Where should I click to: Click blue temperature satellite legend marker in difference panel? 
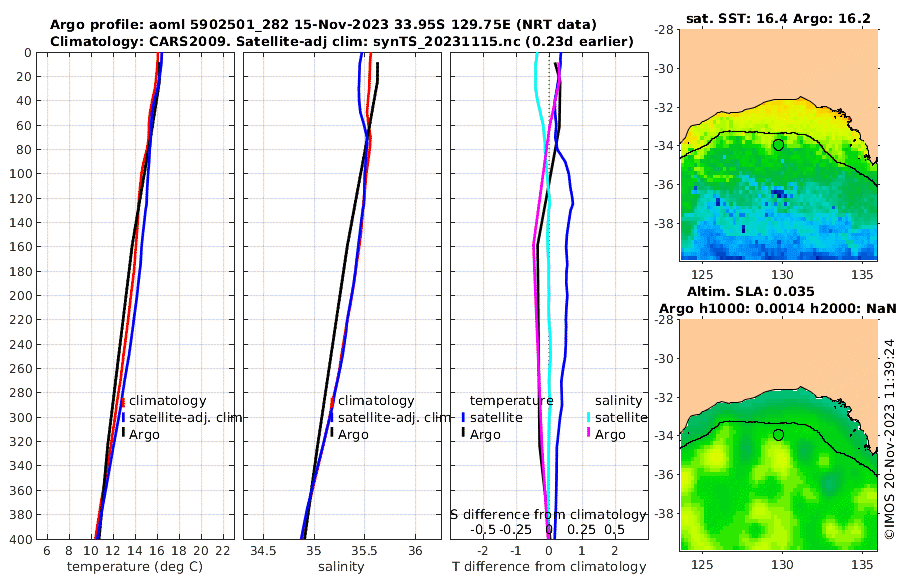pyautogui.click(x=463, y=417)
